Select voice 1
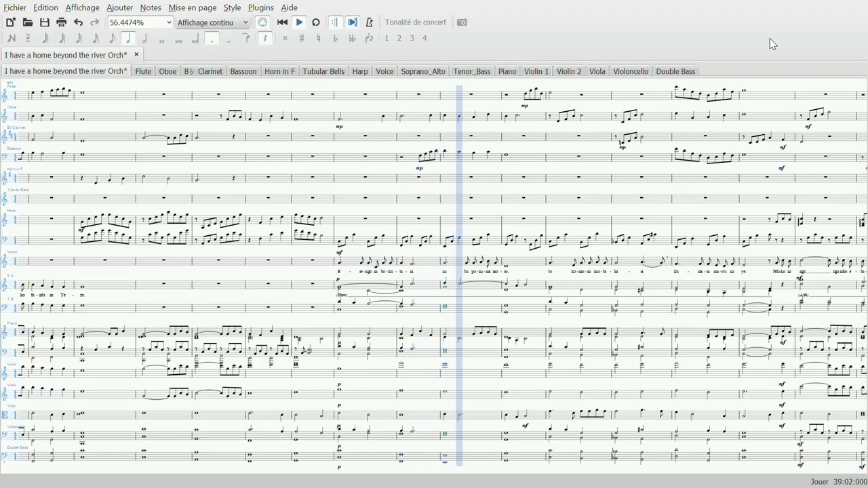This screenshot has width=868, height=488. [387, 39]
